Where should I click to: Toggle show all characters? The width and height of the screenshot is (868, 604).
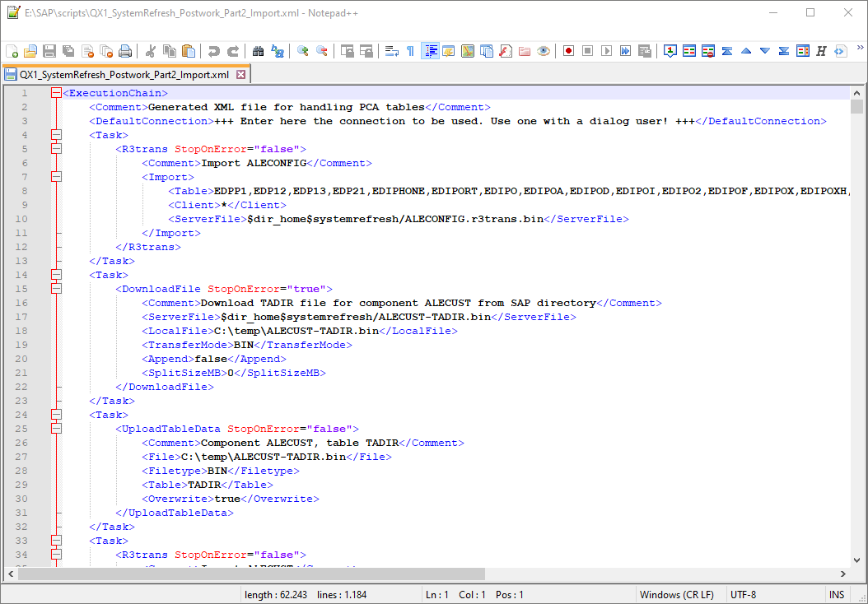[409, 50]
